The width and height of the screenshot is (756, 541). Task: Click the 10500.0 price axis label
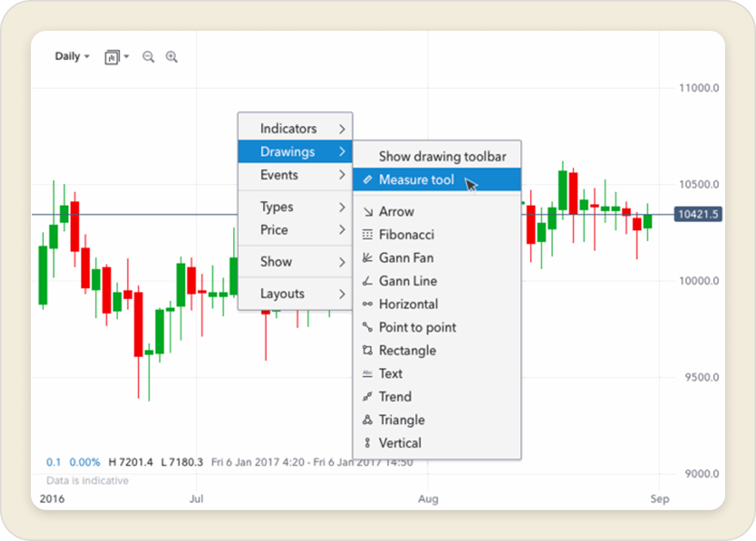point(699,184)
